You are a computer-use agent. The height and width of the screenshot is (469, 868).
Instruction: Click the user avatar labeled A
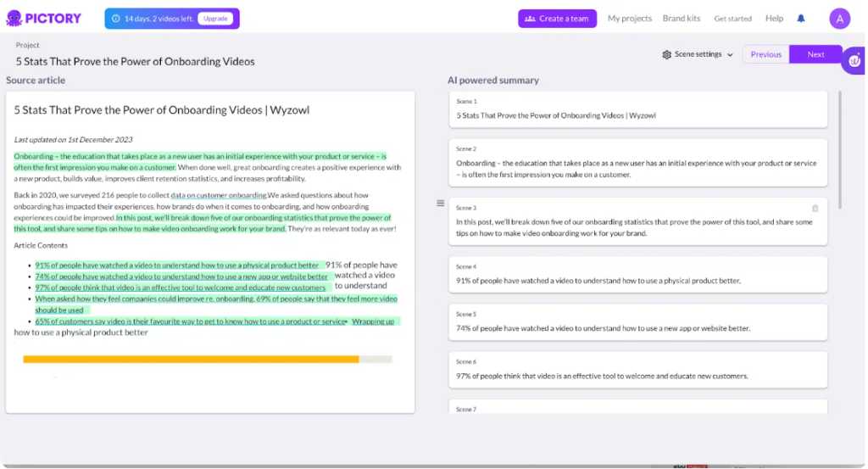839,19
